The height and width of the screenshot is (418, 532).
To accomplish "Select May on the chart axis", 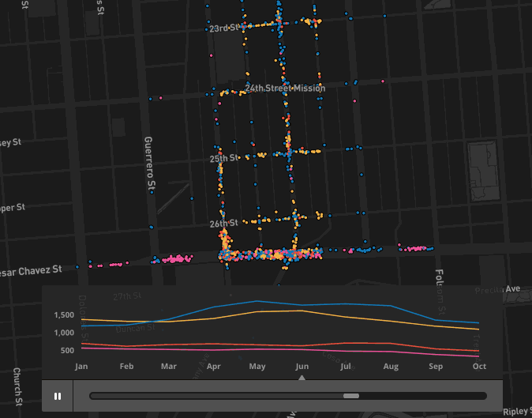I will (257, 367).
